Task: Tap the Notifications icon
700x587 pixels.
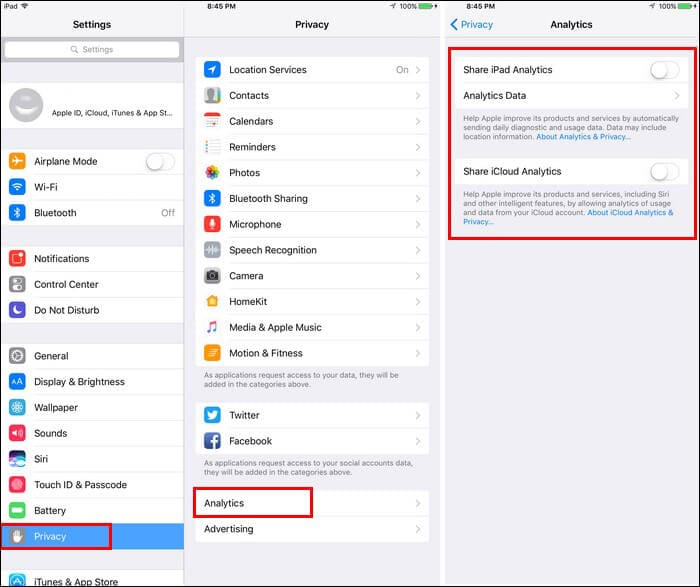Action: 17,258
